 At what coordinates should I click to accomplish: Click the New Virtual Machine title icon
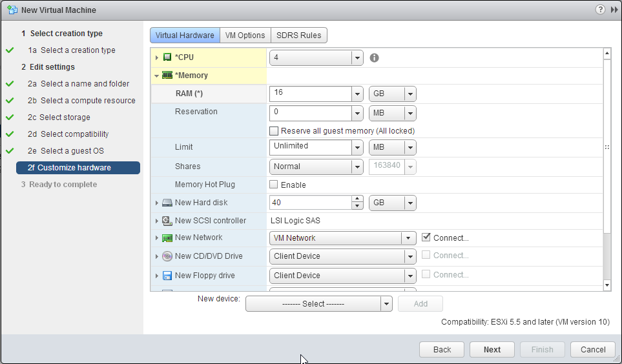[12, 10]
